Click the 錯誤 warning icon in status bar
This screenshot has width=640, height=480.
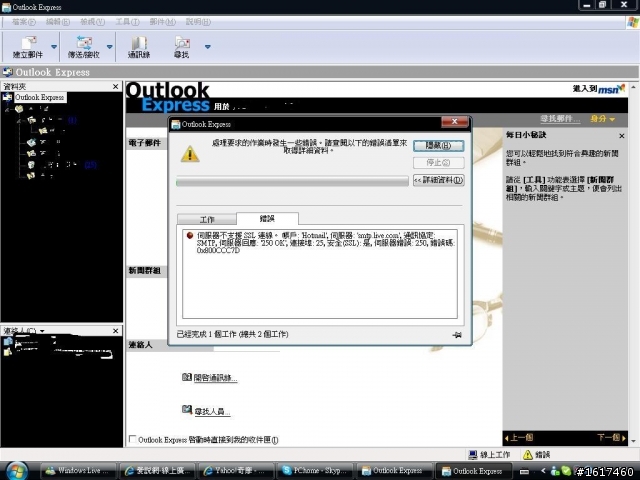527,454
